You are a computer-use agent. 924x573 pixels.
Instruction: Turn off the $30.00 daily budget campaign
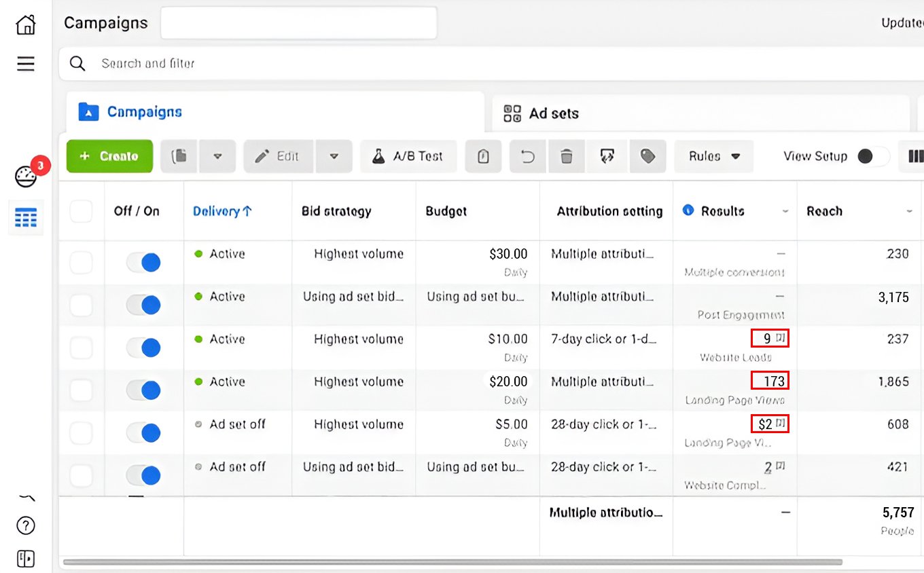(143, 262)
